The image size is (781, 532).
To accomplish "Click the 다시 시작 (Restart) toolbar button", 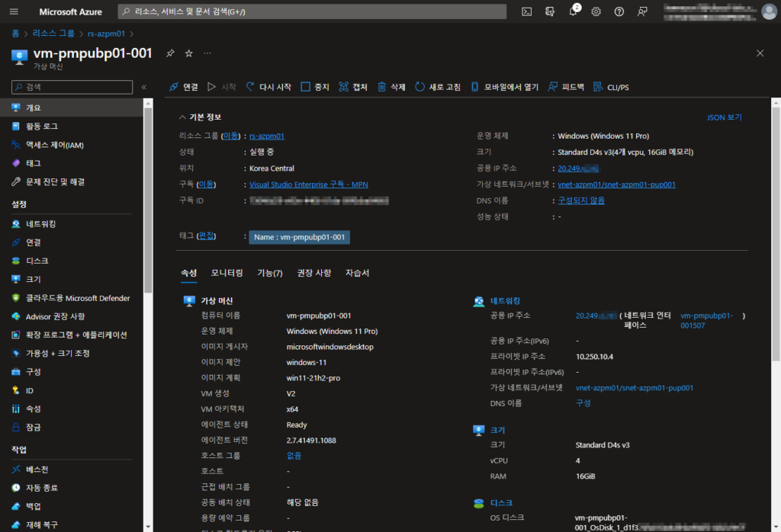I will coord(268,87).
